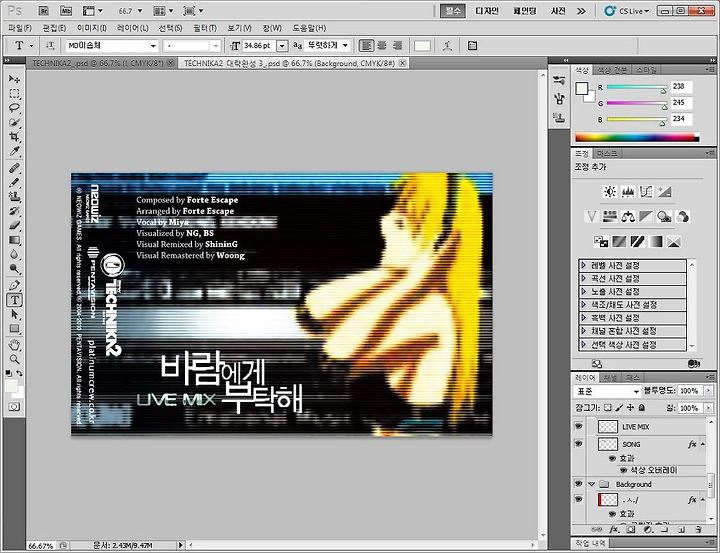
Task: Add a Levels adjustment layer
Action: coord(628,192)
